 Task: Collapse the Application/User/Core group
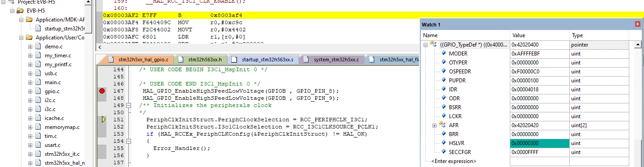pos(21,38)
